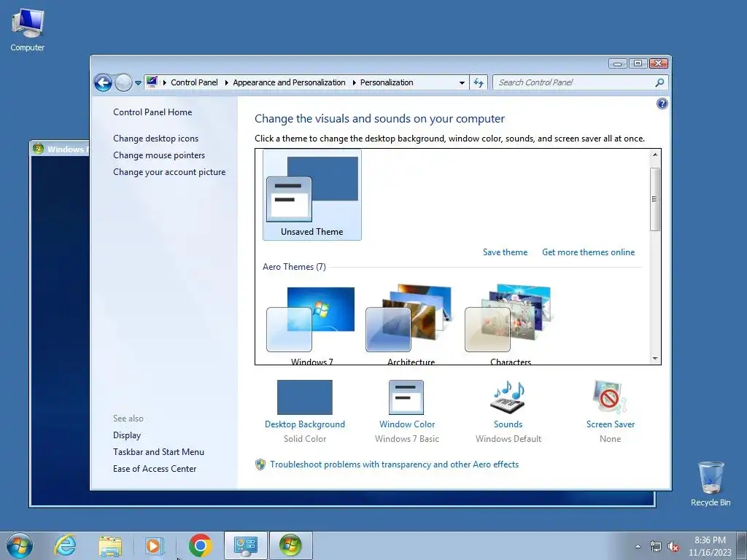Click the Forward navigation arrow button

[123, 82]
